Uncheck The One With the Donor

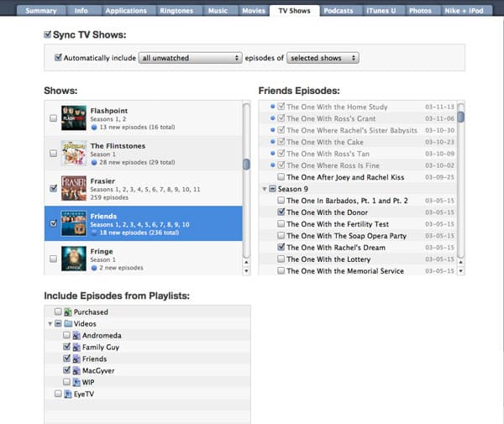click(281, 212)
